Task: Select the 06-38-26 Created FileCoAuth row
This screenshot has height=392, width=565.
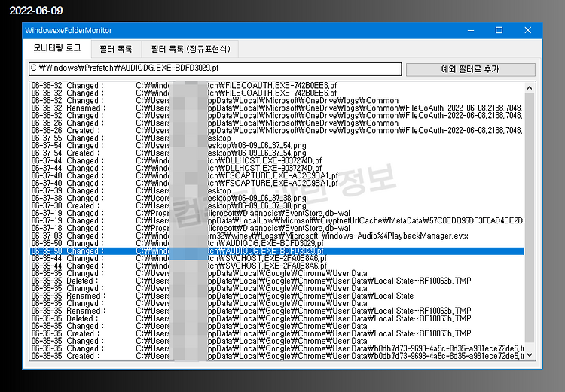Action: pyautogui.click(x=276, y=131)
